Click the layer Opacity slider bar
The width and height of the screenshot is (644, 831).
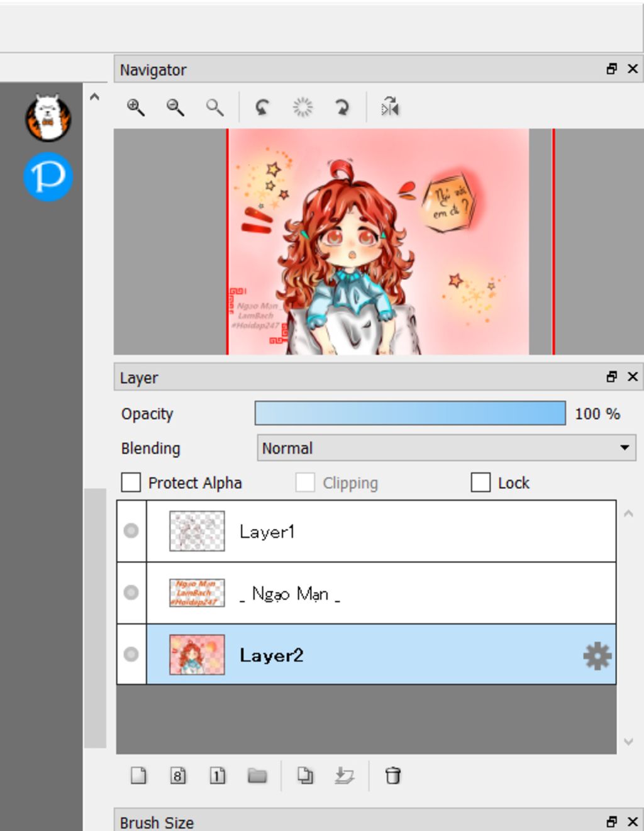click(x=410, y=413)
